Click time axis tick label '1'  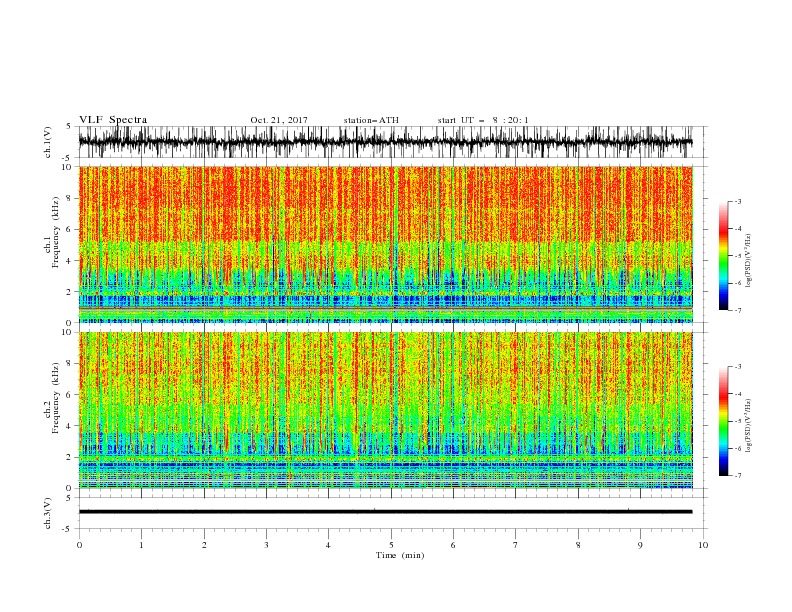141,545
